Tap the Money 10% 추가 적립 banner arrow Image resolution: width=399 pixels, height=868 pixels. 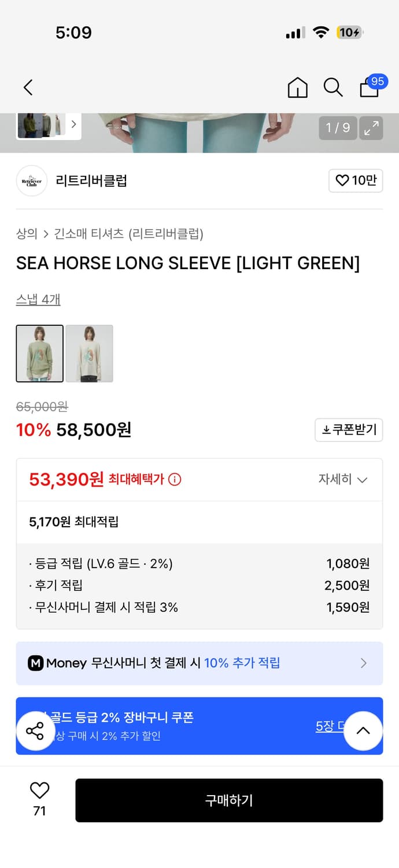click(x=364, y=663)
